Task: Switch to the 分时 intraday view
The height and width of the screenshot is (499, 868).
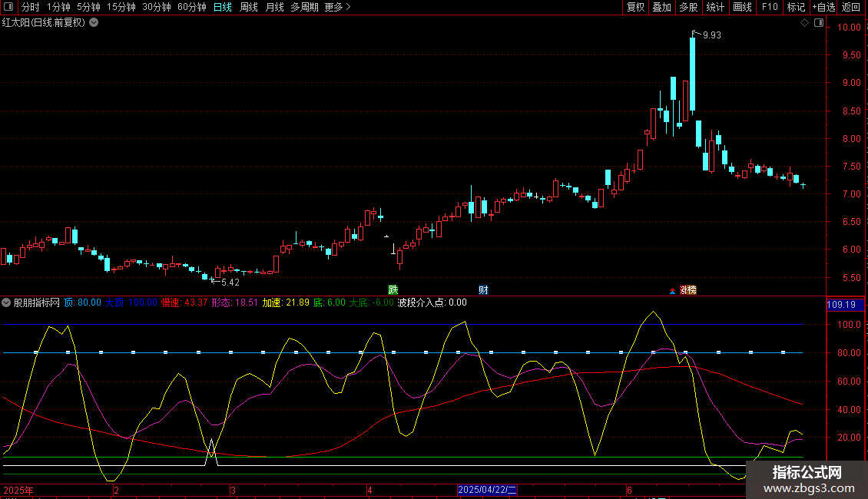Action: (30, 8)
